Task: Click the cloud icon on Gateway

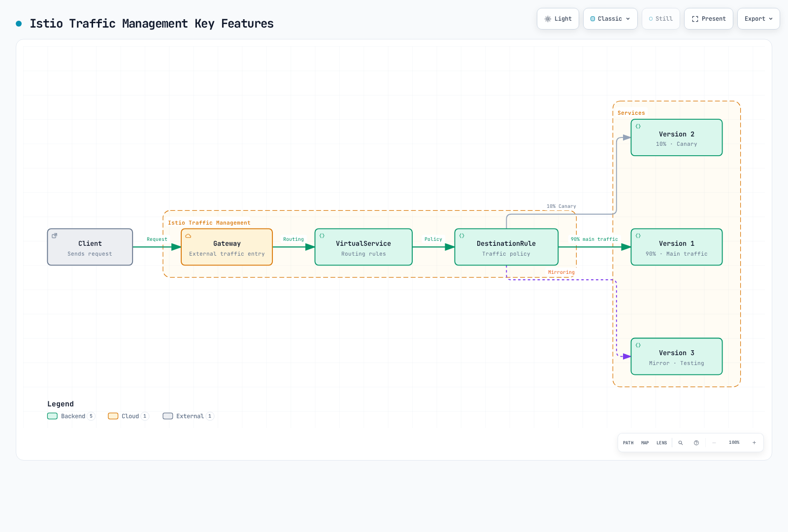Action: coord(188,236)
